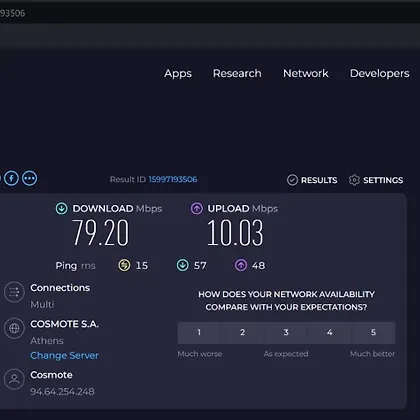This screenshot has height=420, width=420.
Task: Share result via Facebook icon
Action: (11, 178)
